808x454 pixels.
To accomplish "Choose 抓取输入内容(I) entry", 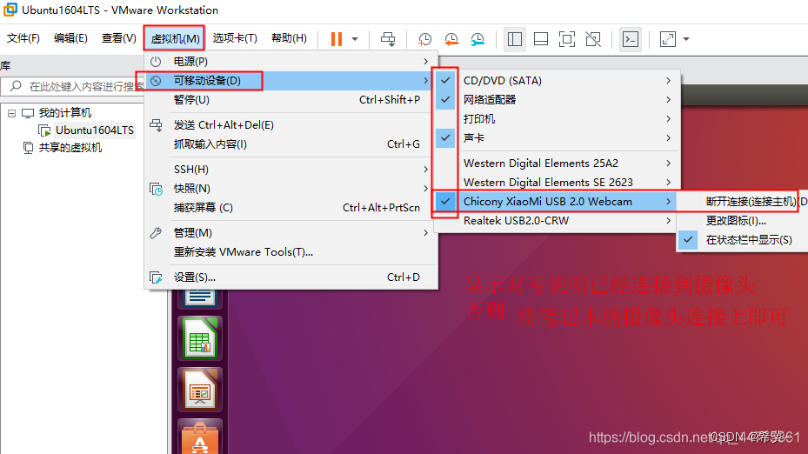I will (291, 144).
